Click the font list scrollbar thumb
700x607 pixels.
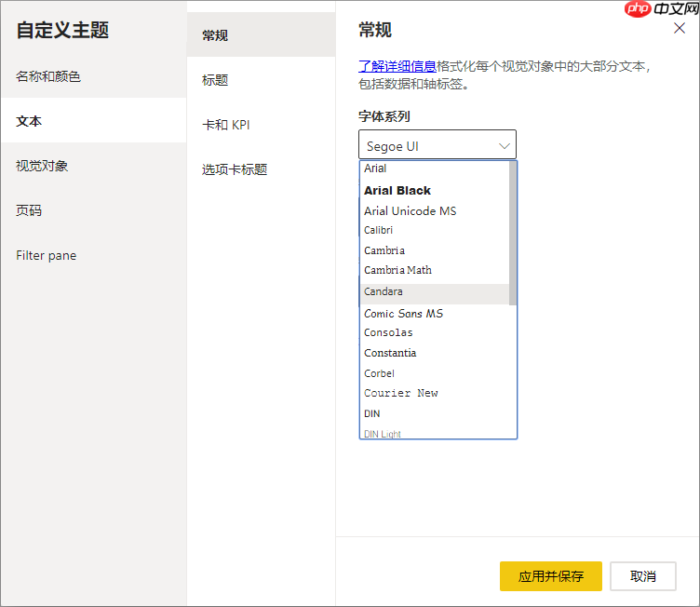pyautogui.click(x=513, y=233)
